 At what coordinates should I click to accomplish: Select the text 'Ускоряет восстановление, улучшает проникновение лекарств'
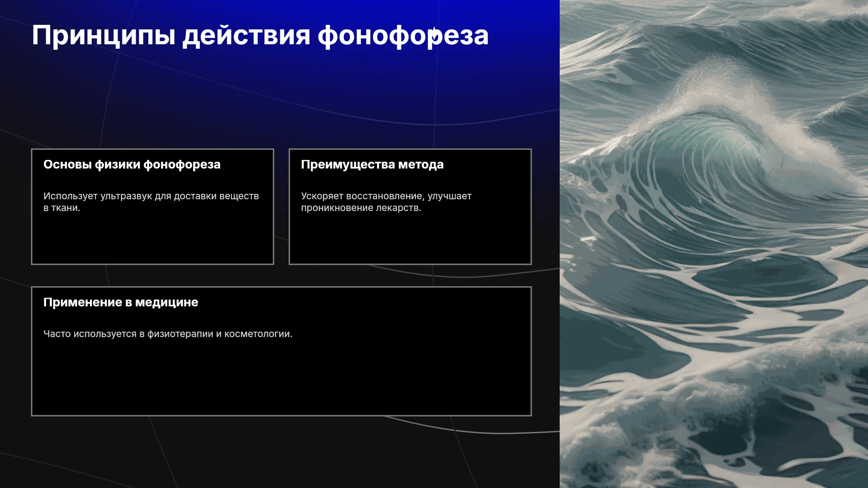(x=386, y=202)
